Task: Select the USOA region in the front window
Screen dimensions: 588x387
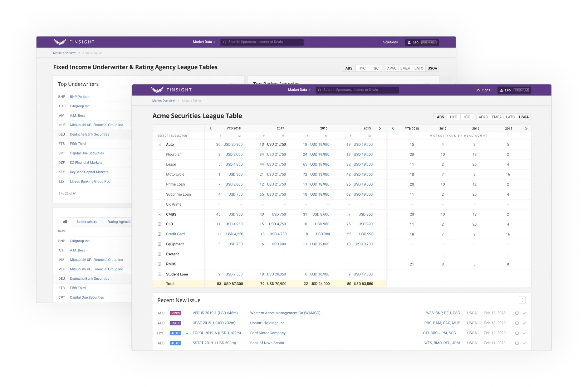Action: tap(524, 117)
